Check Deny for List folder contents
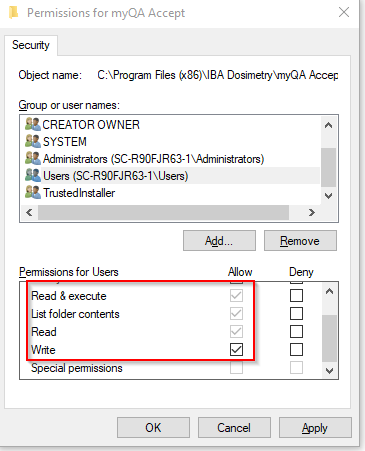Screen dimensions: 365x451 click(296, 314)
